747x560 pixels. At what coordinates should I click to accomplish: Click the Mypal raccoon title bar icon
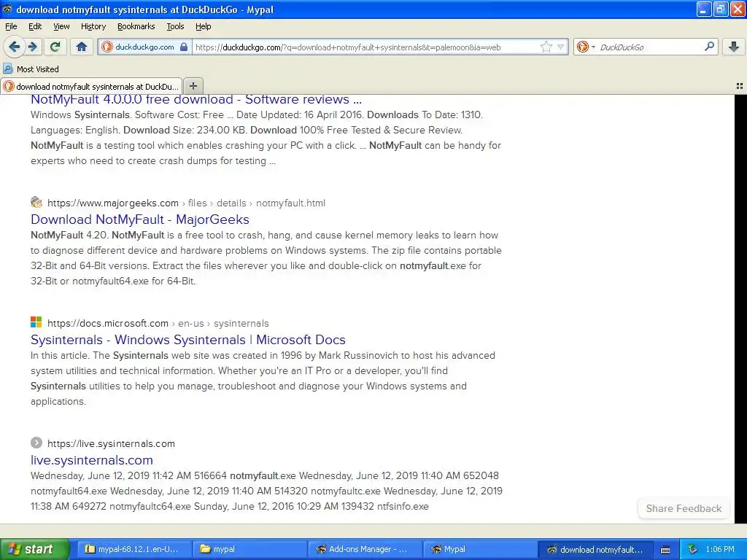7,9
